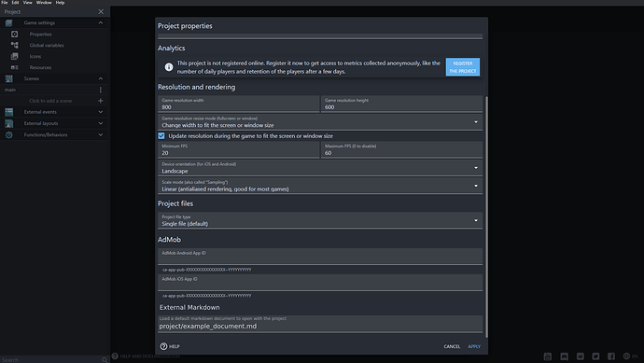
Task: Open the Edit menu
Action: [15, 3]
